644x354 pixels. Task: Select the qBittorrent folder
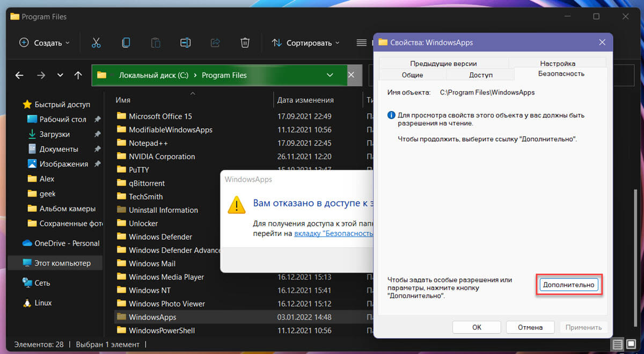point(141,183)
